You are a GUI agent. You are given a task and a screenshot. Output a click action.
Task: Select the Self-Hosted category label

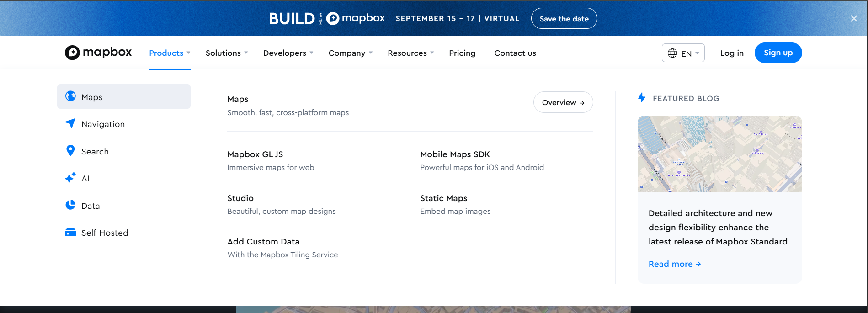[x=105, y=233]
